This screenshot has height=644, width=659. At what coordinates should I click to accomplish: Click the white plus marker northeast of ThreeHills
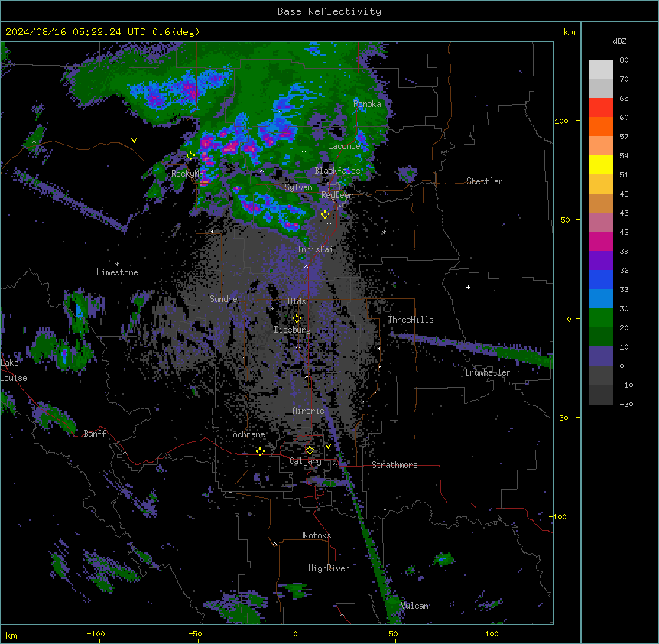(x=468, y=287)
